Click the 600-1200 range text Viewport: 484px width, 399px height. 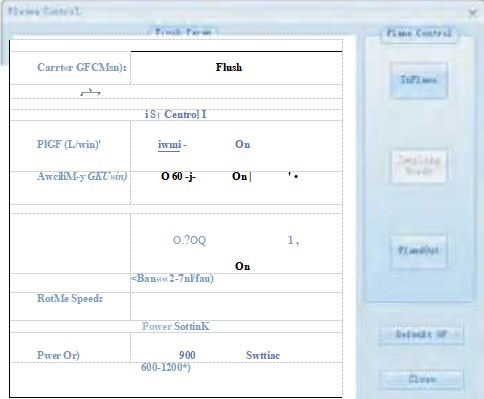[166, 367]
